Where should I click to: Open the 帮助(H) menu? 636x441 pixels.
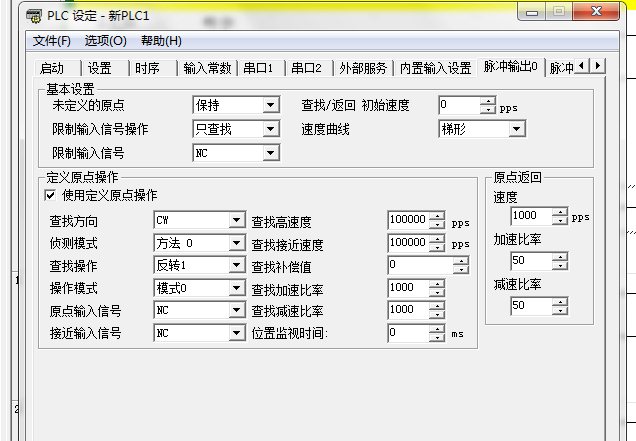point(160,41)
